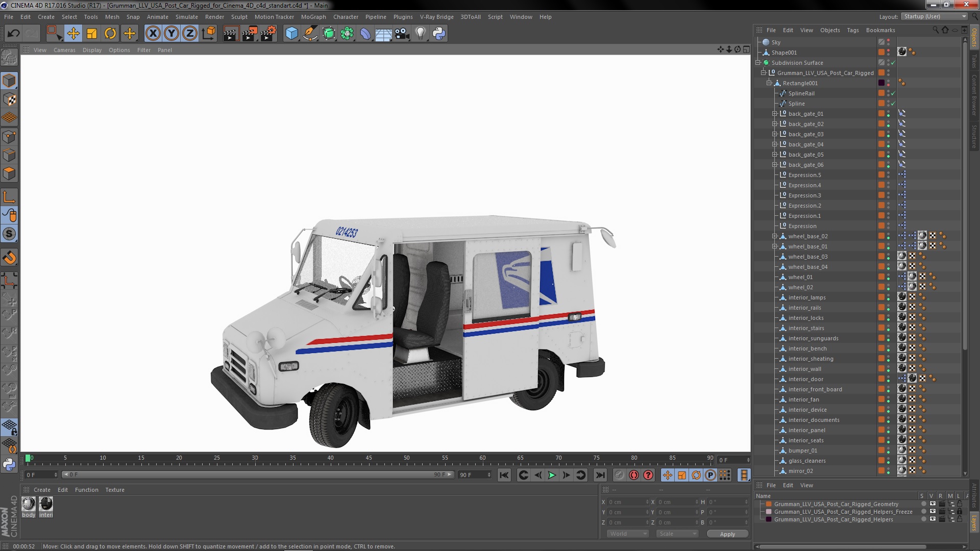Image resolution: width=980 pixels, height=551 pixels.
Task: Toggle visibility dots for Sky object
Action: click(889, 42)
